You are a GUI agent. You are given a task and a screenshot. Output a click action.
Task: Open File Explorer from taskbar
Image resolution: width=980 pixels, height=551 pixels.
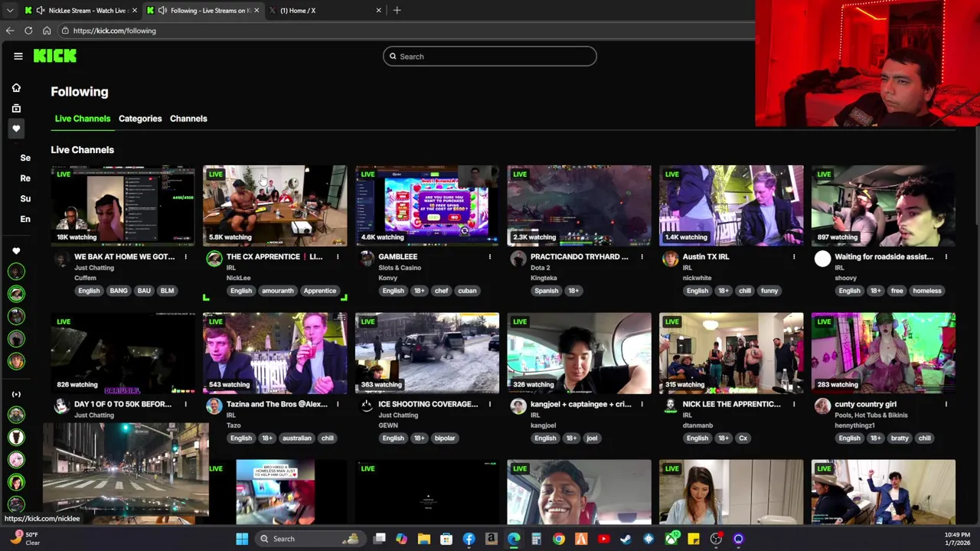tap(423, 539)
